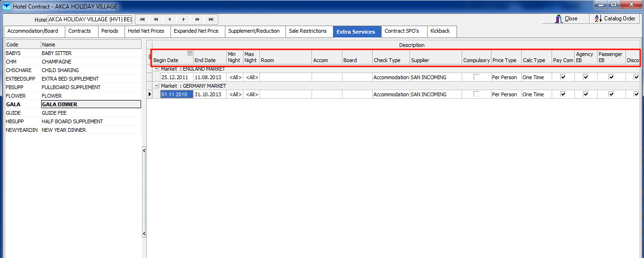
Task: Click the grid column chooser icon
Action: click(150, 56)
